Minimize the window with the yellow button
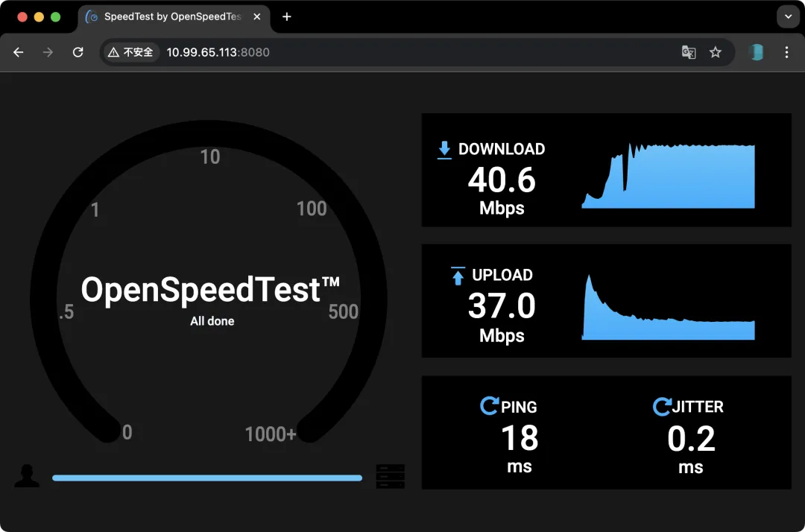Viewport: 805px width, 532px height. click(39, 17)
